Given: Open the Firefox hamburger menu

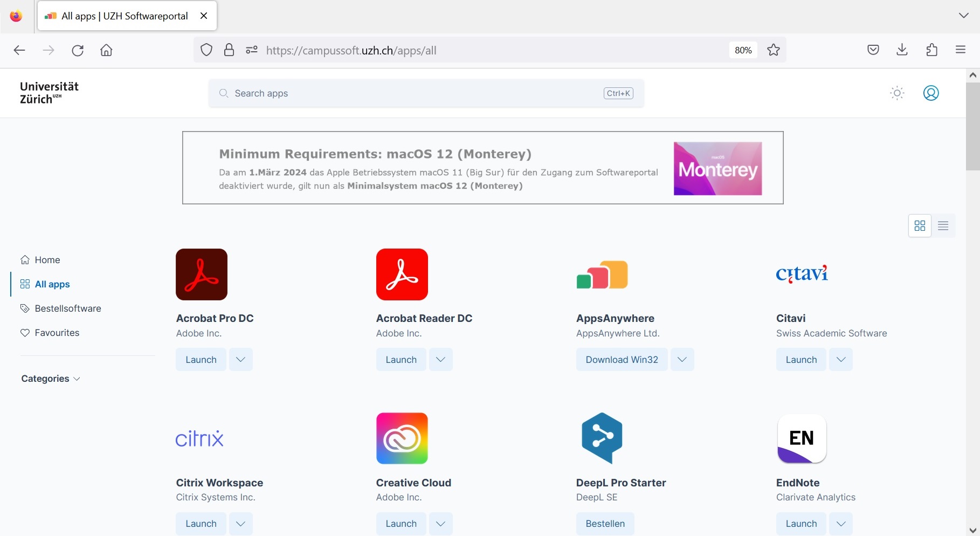Looking at the screenshot, I should pos(961,50).
